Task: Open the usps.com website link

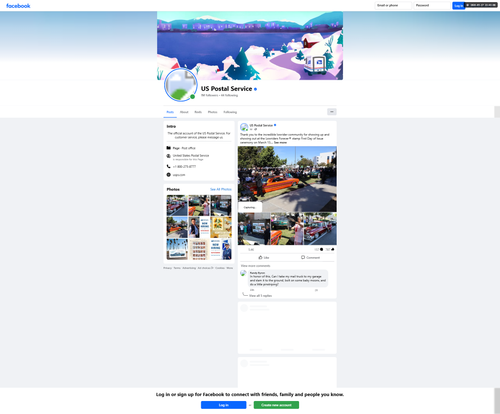Action: point(179,175)
